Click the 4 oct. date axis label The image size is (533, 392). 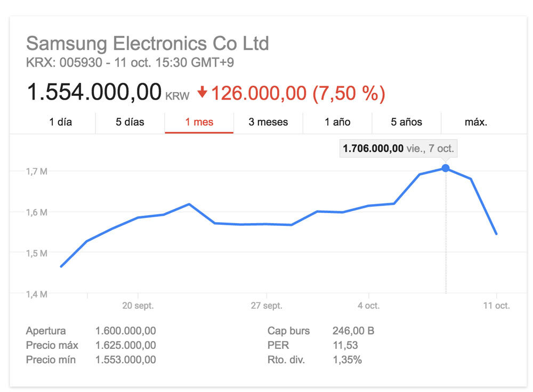pos(368,306)
